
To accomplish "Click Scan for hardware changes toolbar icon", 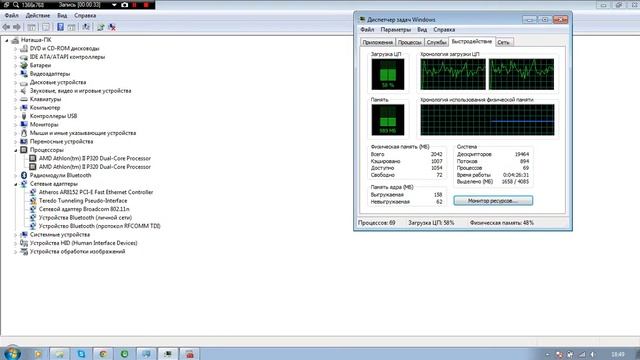I will click(x=86, y=27).
